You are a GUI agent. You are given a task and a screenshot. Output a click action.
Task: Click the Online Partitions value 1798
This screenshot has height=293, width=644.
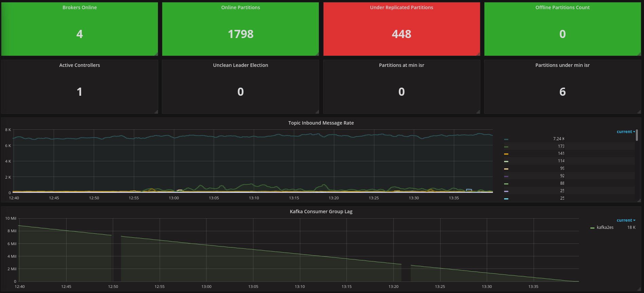pyautogui.click(x=240, y=34)
